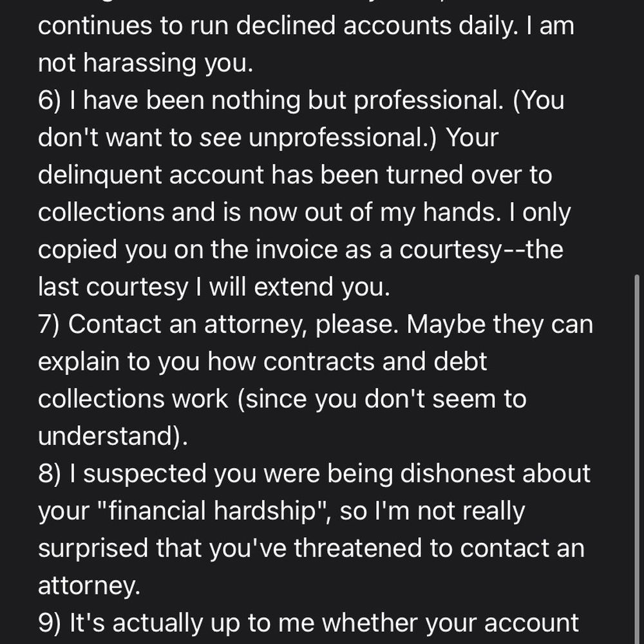Click the phrase "delinquent account"
This screenshot has width=644, height=644.
(x=151, y=175)
